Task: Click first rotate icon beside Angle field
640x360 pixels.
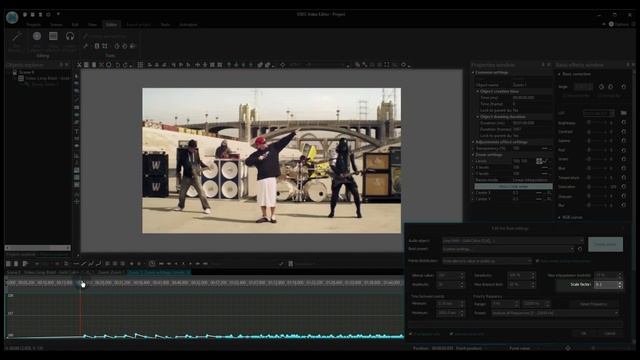Action: (601, 87)
